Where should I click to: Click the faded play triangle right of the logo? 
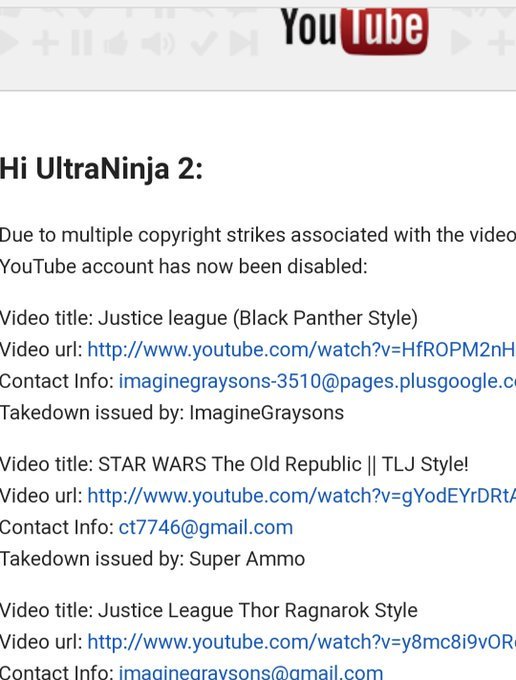click(x=461, y=43)
